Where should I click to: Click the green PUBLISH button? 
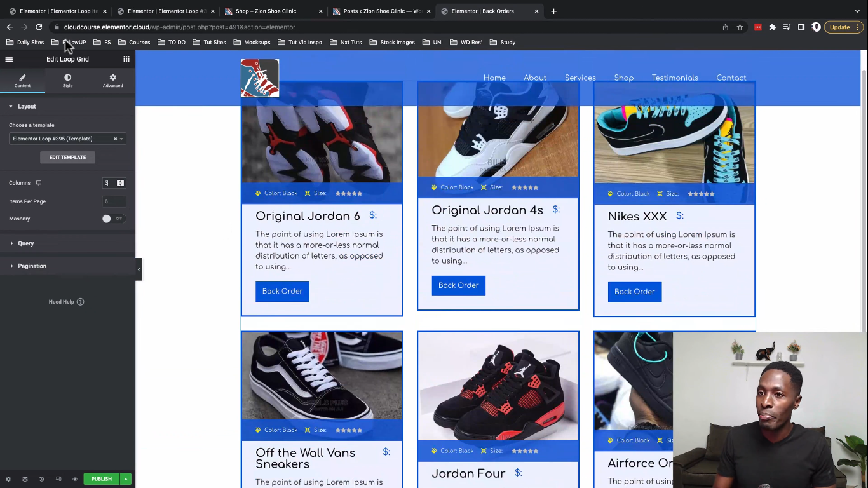[102, 479]
